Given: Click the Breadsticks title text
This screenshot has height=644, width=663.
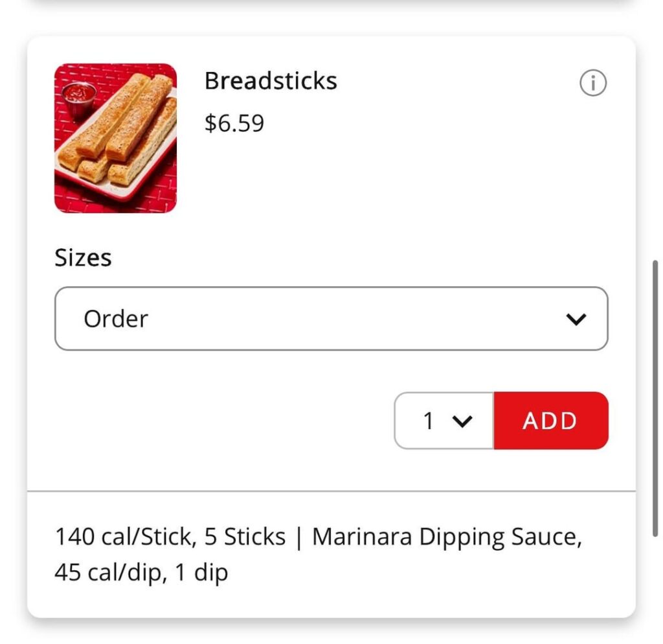Looking at the screenshot, I should (x=271, y=80).
